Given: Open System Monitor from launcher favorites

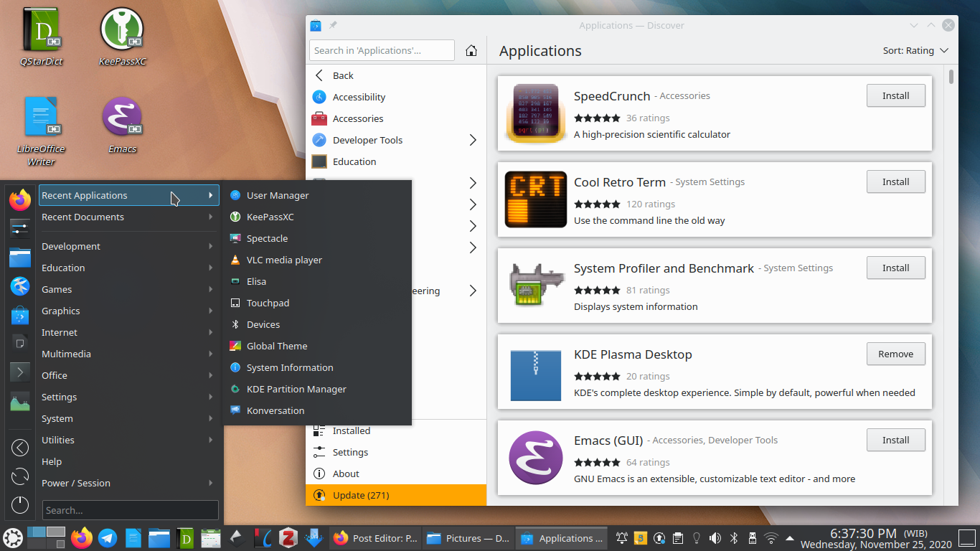Looking at the screenshot, I should click(x=20, y=402).
